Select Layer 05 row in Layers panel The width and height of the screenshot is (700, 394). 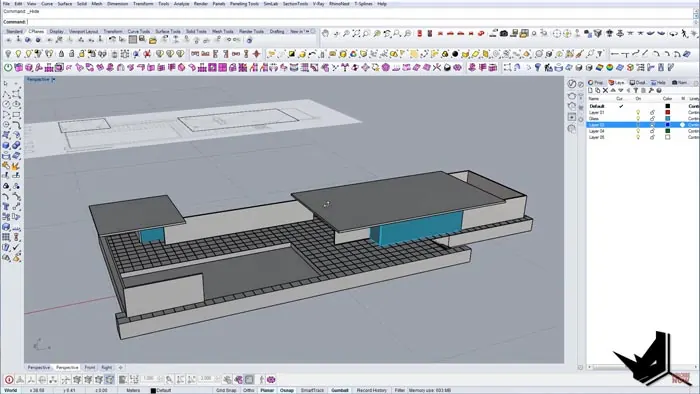click(643, 137)
